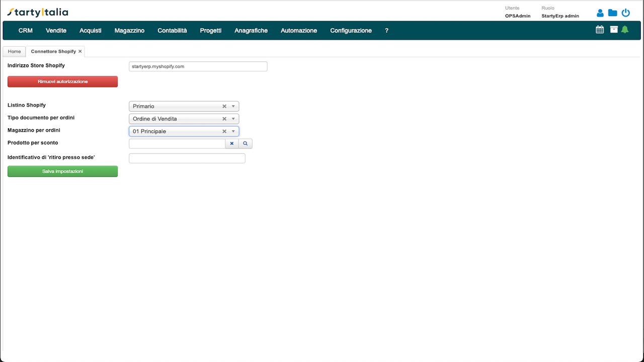Click the StartyItalia logo
The height and width of the screenshot is (362, 644).
coord(38,12)
